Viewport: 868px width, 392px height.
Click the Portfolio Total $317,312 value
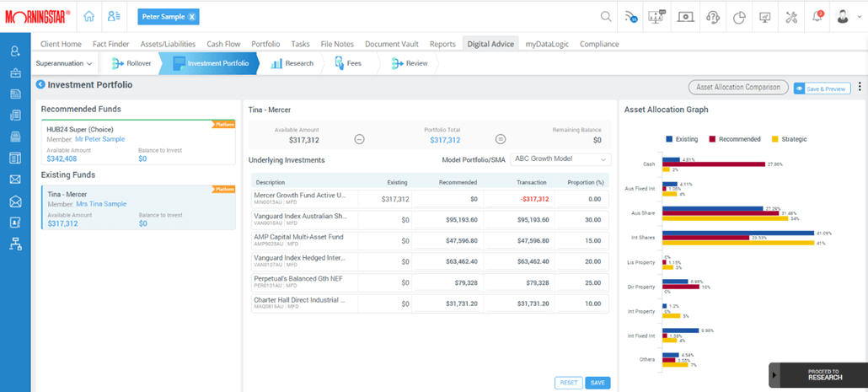445,140
